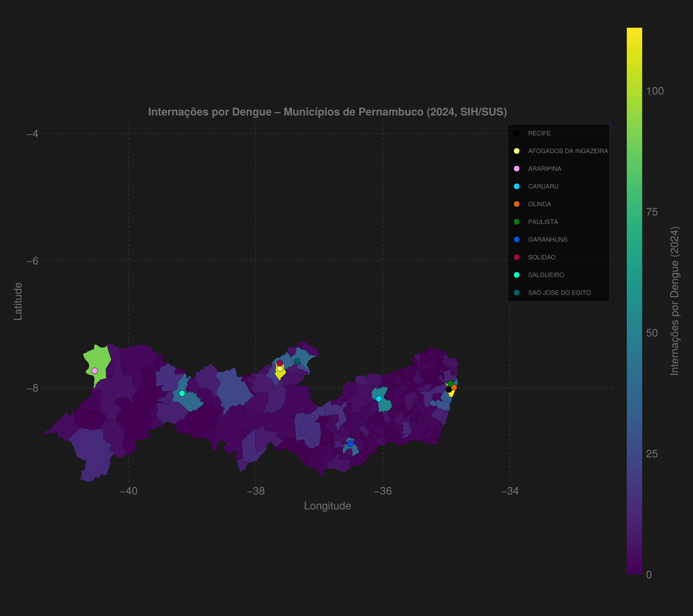Viewport: 693px width, 616px height.
Task: Click the pink ARARIPINA marker on the map
Action: pyautogui.click(x=94, y=370)
